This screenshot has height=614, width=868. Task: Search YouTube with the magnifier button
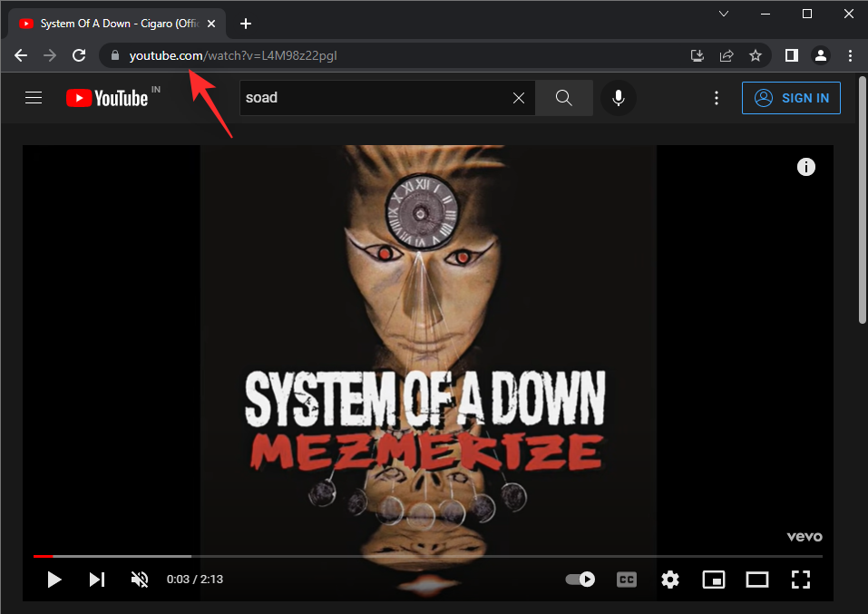(564, 98)
